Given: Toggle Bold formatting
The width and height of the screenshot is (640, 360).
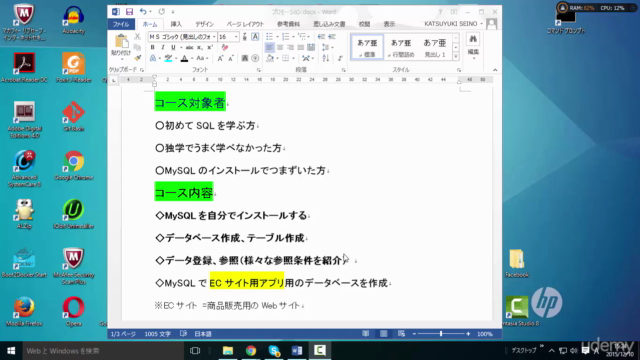Looking at the screenshot, I should [x=153, y=48].
